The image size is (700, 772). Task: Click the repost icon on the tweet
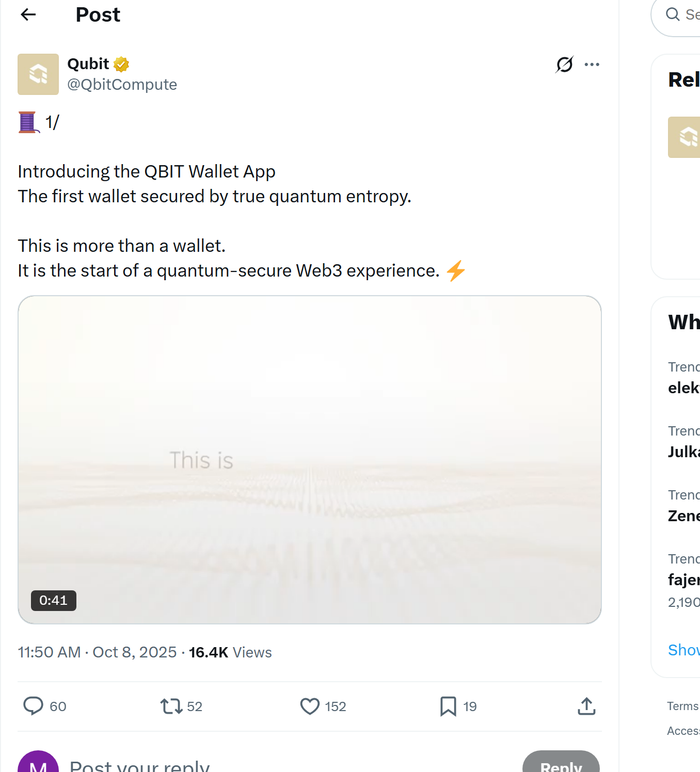(x=171, y=706)
